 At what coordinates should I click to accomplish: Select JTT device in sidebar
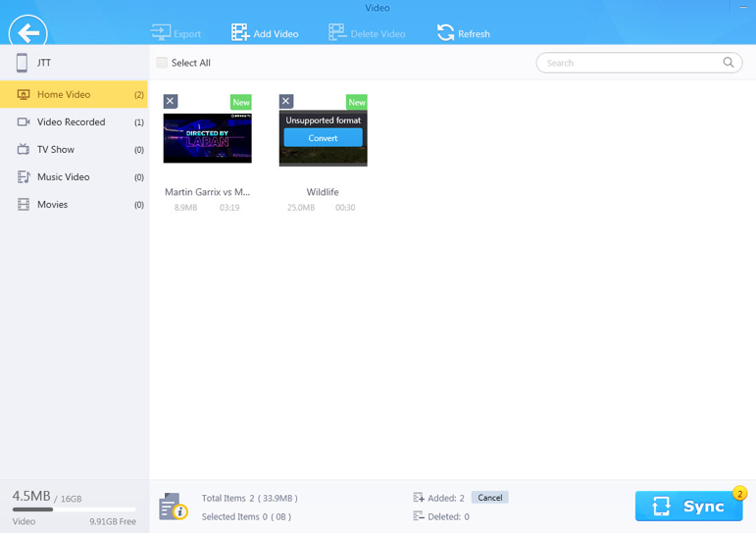(x=75, y=63)
